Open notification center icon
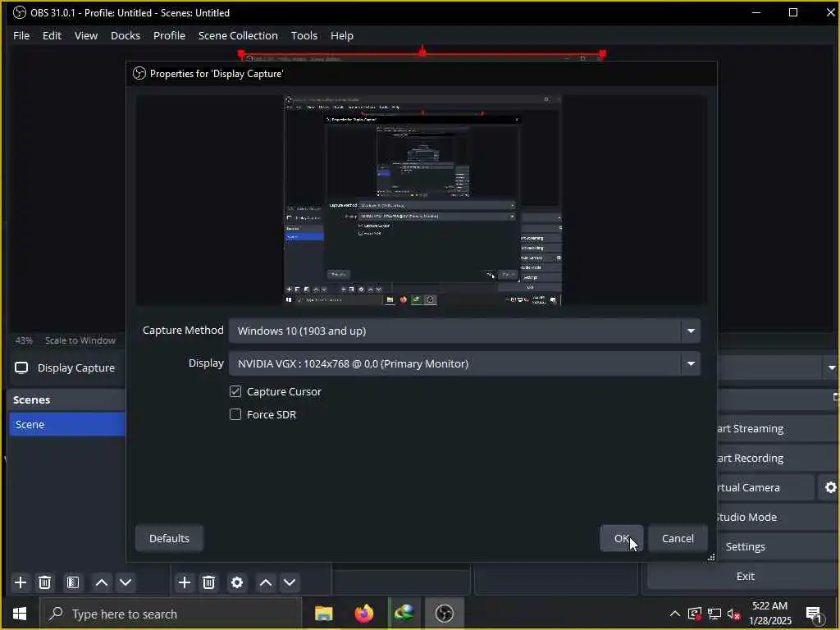This screenshot has width=840, height=630. (x=815, y=614)
